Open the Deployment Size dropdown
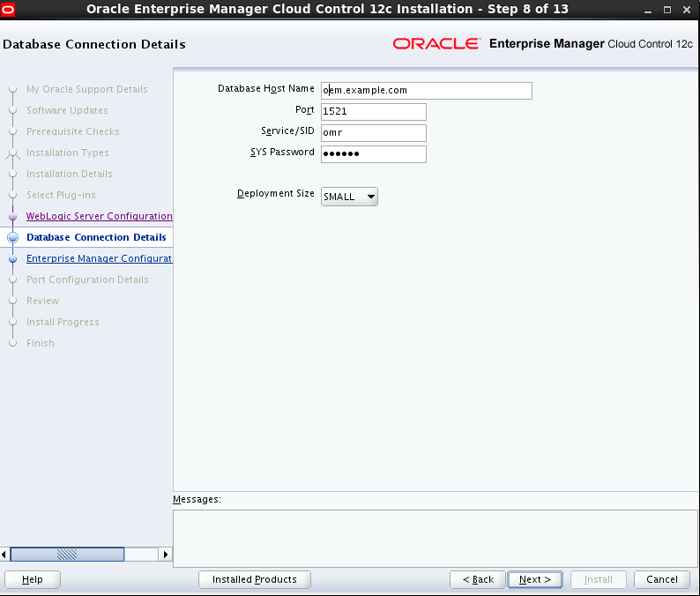Screen dimensions: 700x596 coord(349,197)
